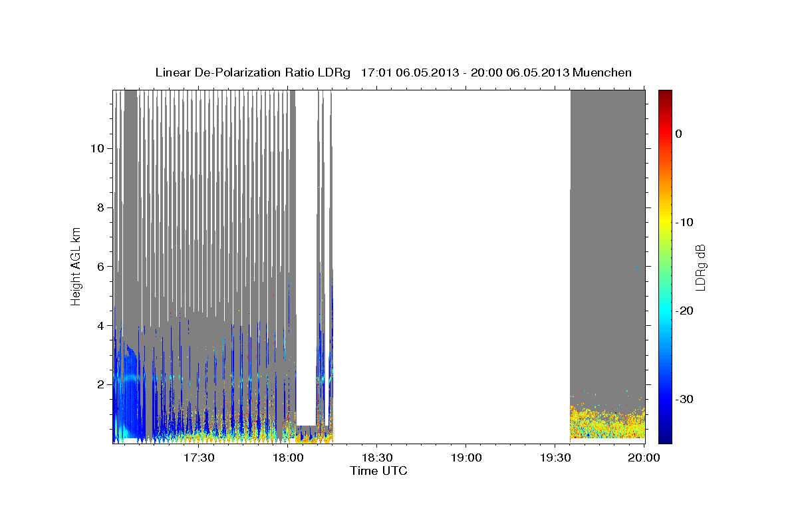Click the plot title starting 'Linear De-Polarization Ratio LDRg'
798x532 pixels.
393,72
